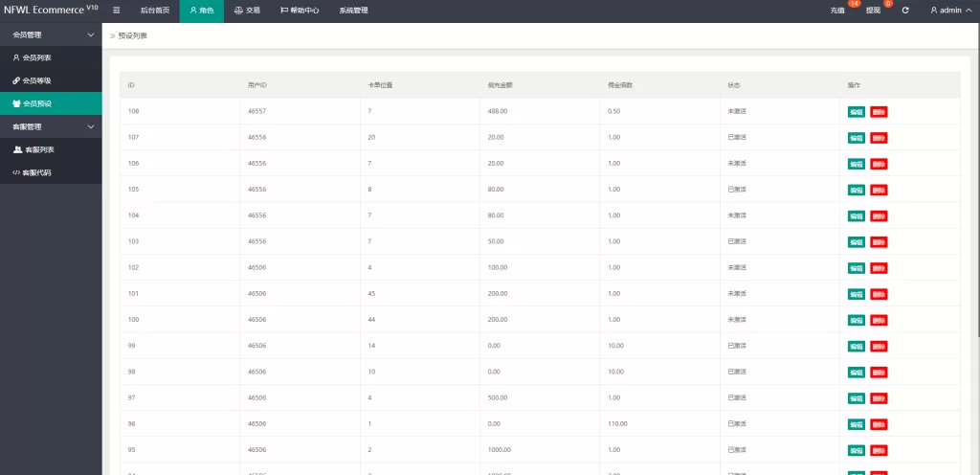
Task: Click the scales icon on 交易 tab
Action: [238, 11]
